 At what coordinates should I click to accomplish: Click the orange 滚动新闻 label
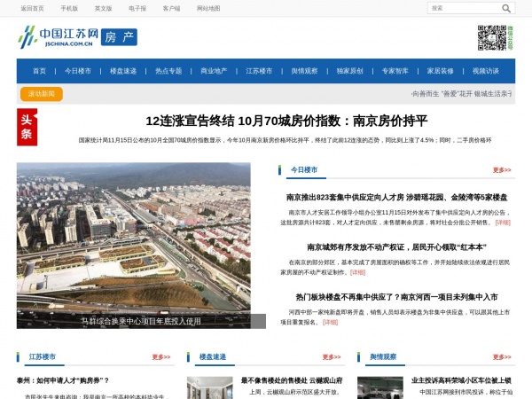pyautogui.click(x=41, y=93)
